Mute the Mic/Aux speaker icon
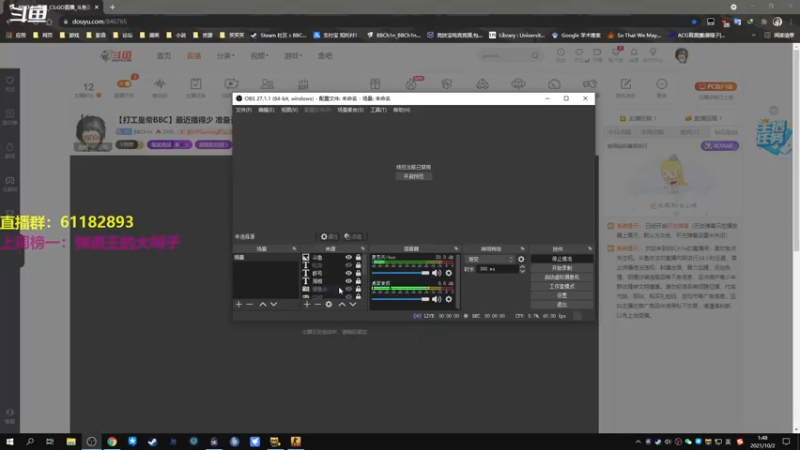800x450 pixels. [436, 273]
